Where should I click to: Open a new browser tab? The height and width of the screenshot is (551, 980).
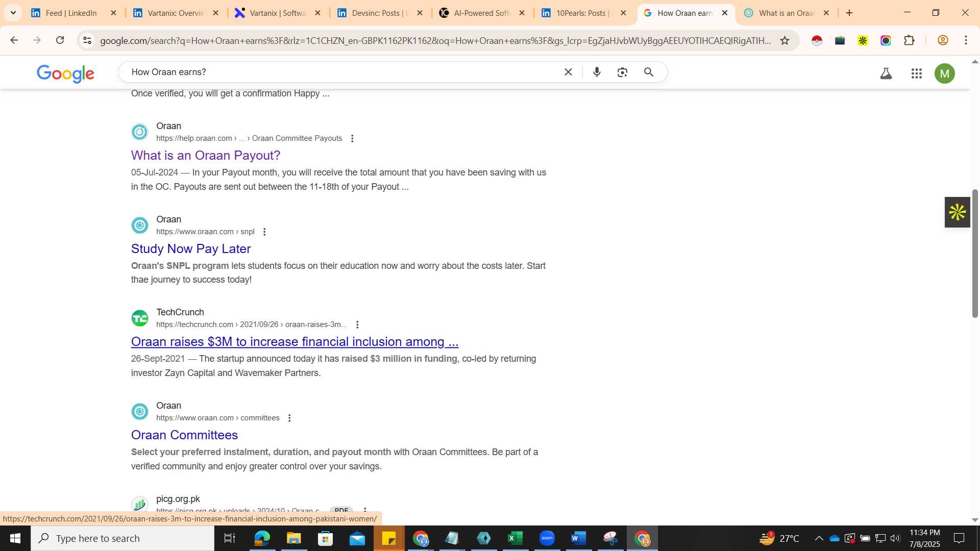[849, 13]
